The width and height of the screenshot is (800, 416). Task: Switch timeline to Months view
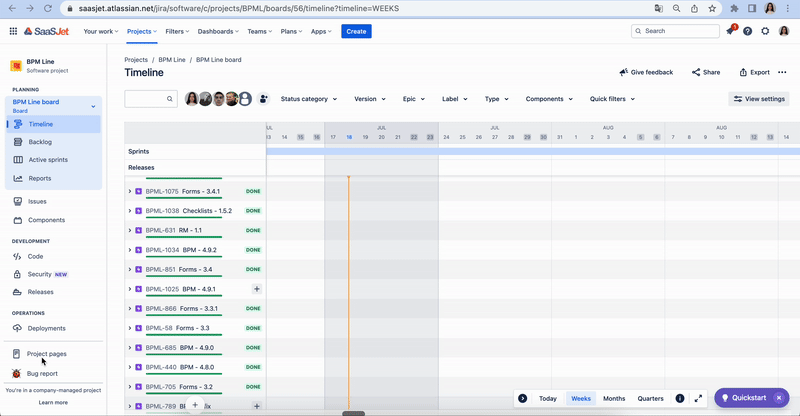click(x=614, y=398)
